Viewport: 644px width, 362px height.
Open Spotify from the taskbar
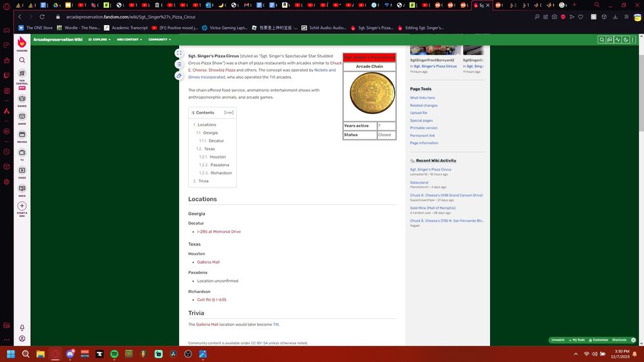pyautogui.click(x=114, y=354)
